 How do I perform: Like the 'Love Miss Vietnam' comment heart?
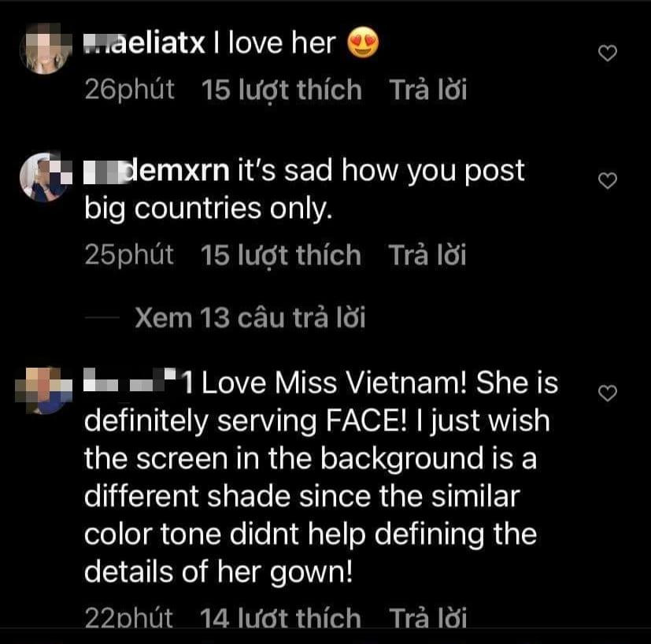coord(608,392)
